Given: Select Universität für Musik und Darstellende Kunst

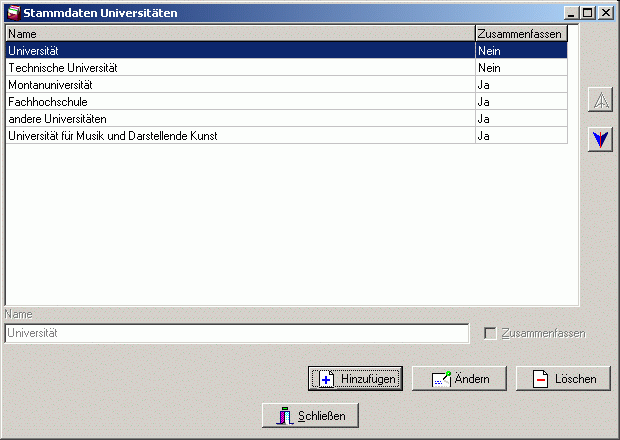Looking at the screenshot, I should pos(287,136).
